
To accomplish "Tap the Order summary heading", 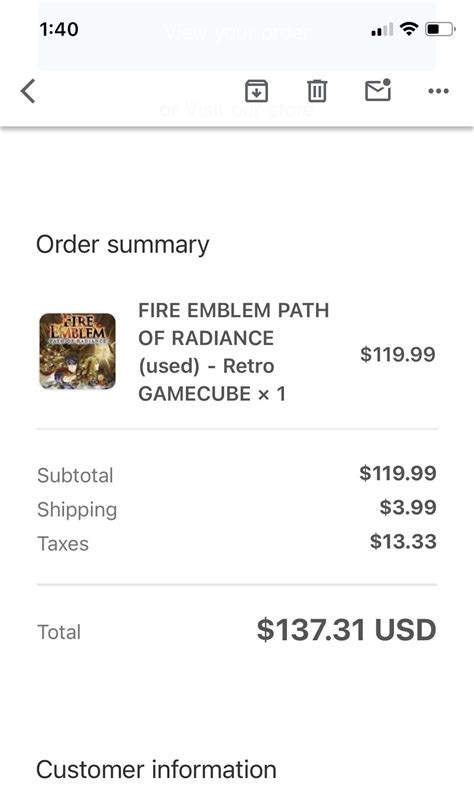I will [x=122, y=244].
